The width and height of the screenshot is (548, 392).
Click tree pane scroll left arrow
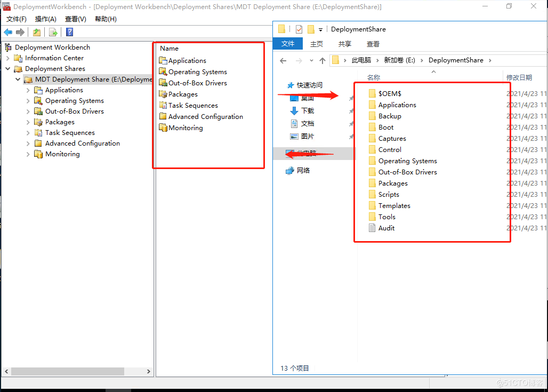6,371
